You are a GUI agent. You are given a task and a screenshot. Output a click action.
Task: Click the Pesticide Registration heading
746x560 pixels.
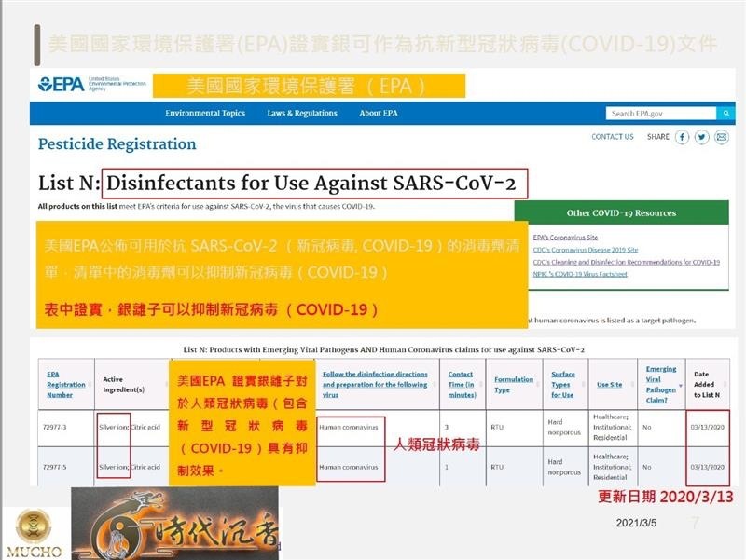(117, 144)
